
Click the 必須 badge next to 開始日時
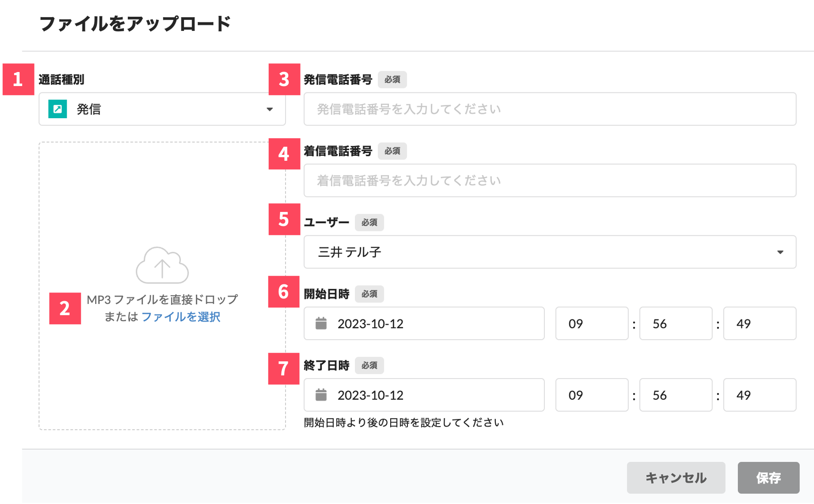(369, 294)
